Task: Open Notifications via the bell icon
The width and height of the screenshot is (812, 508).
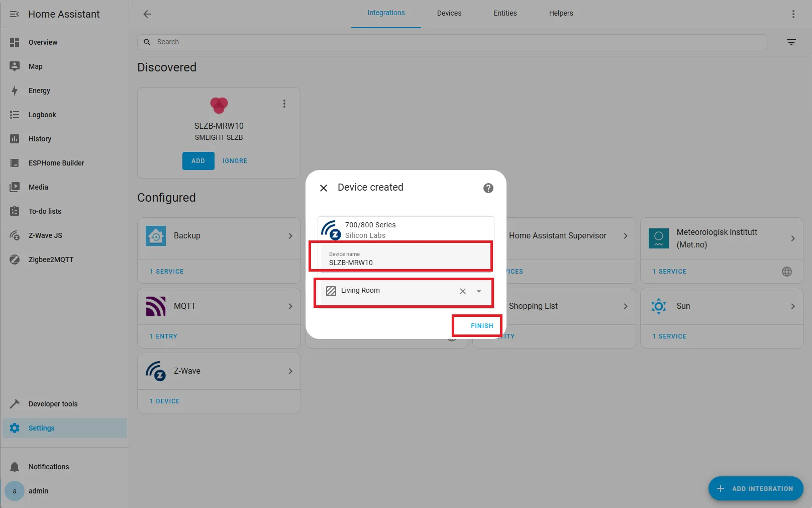Action: (15, 467)
